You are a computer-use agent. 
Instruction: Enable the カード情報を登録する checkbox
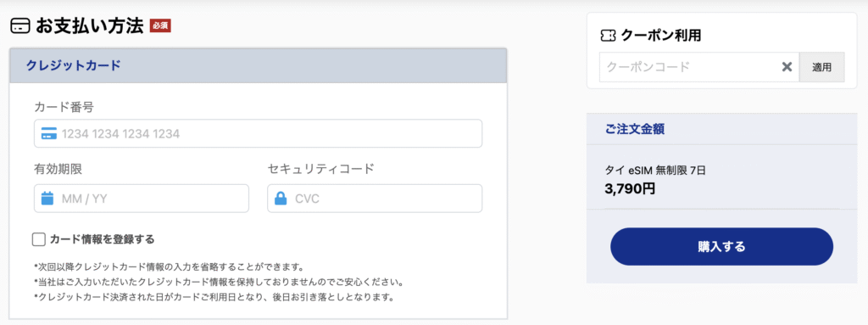point(39,239)
